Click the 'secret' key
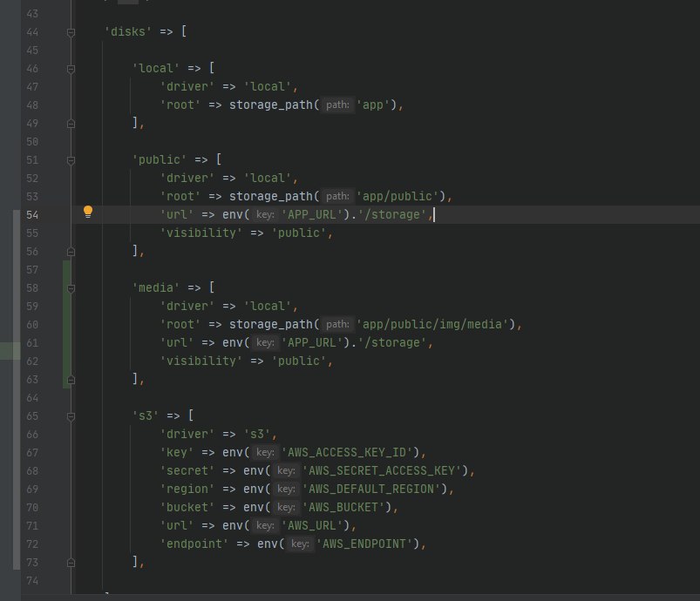This screenshot has width=700, height=601. [187, 470]
